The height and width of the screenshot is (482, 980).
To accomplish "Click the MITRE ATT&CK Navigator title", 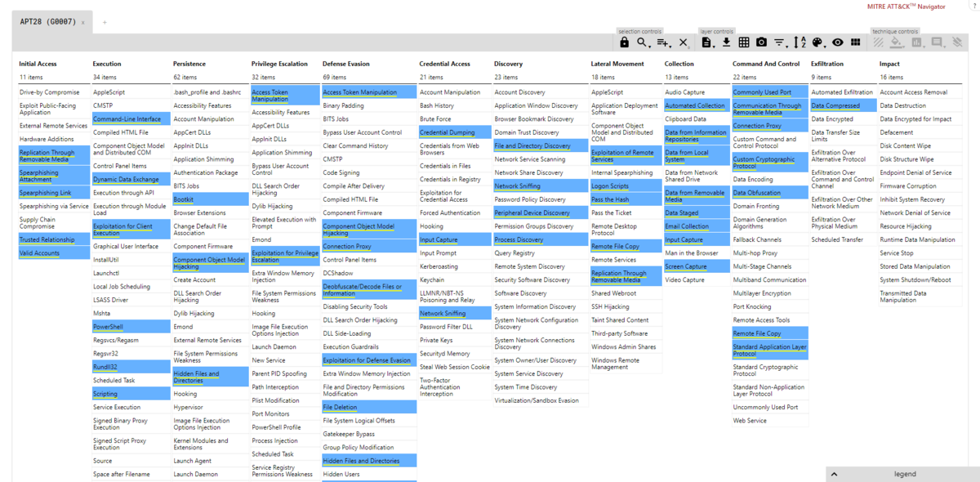I will click(906, 7).
